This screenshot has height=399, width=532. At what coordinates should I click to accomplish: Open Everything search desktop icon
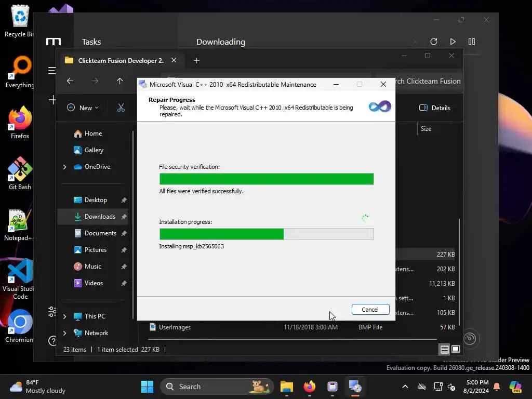coord(19,72)
